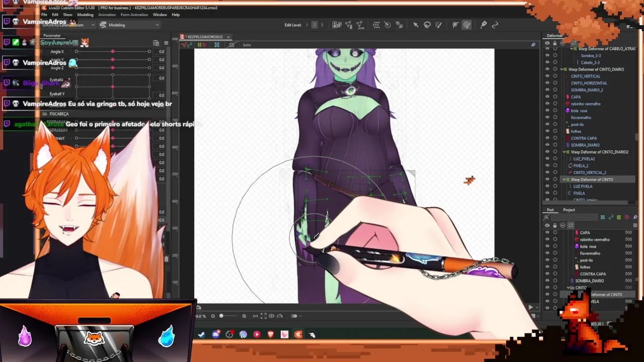This screenshot has height=362, width=644.
Task: Click the Angle X parameter slider
Action: [113, 52]
